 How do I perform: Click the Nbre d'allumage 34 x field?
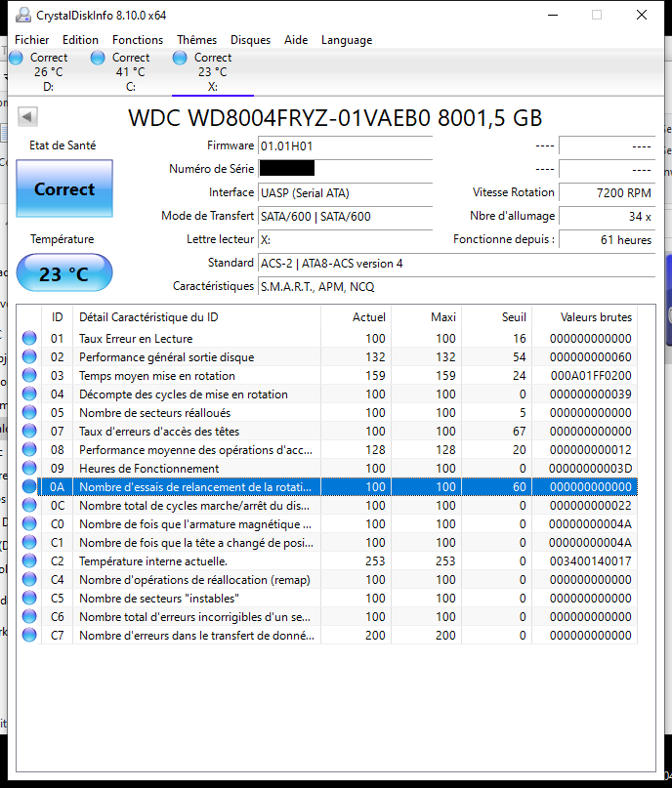607,217
